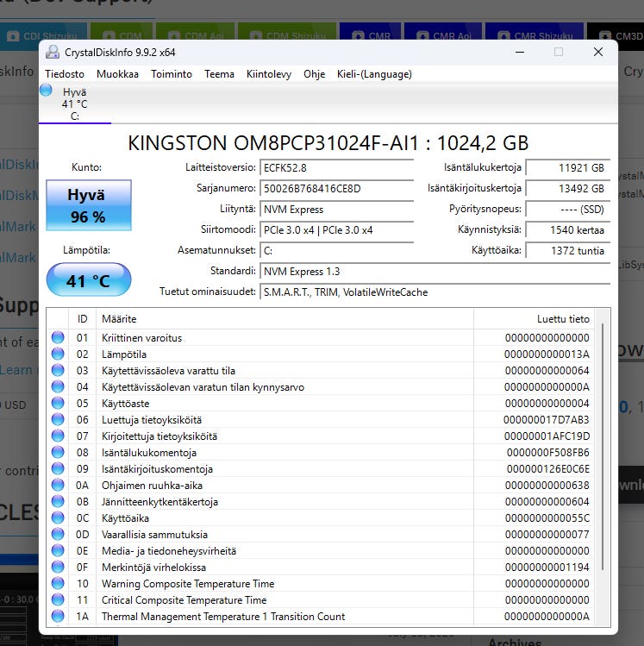Click status orb of Warning Composite Temperature Time row
Image resolution: width=644 pixels, height=646 pixels.
[58, 583]
